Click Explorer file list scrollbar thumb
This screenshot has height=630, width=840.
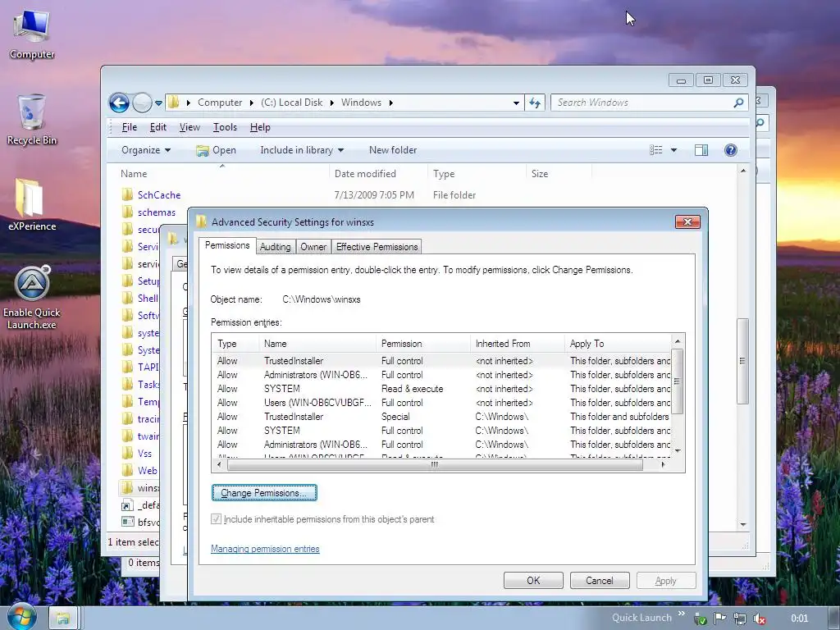click(x=742, y=361)
